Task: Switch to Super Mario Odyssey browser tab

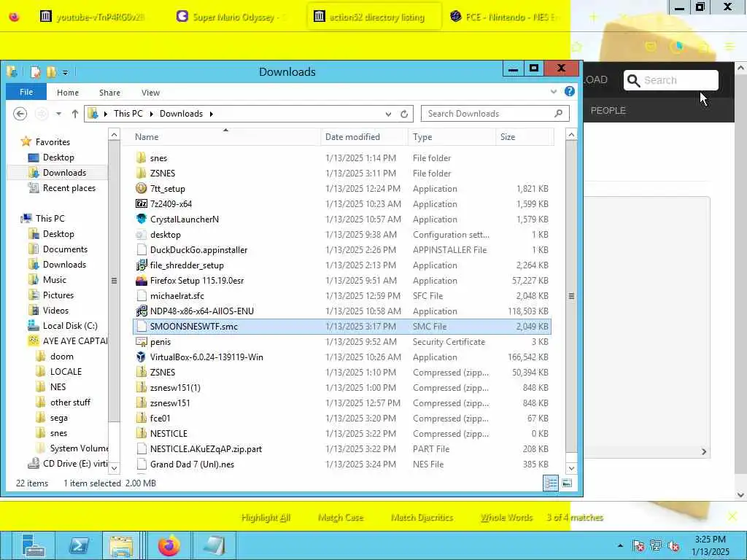Action: 233,17
